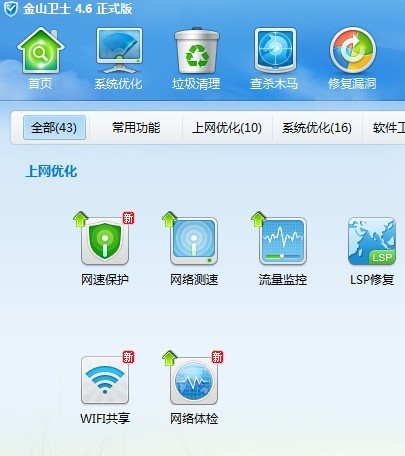Launch the LSP修复 globe tool
The width and height of the screenshot is (405, 456).
click(x=372, y=241)
